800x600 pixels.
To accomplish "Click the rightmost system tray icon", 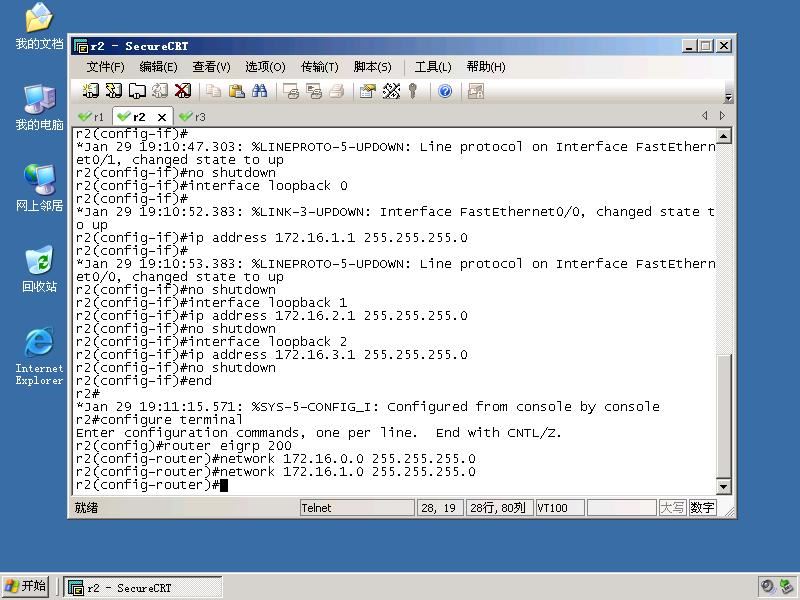I will (787, 586).
